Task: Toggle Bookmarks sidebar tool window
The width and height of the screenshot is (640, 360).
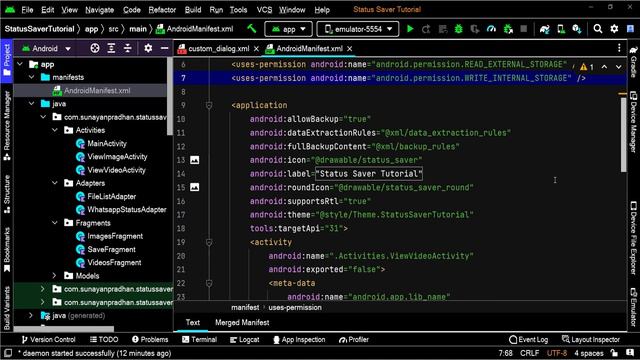Action: tap(7, 249)
